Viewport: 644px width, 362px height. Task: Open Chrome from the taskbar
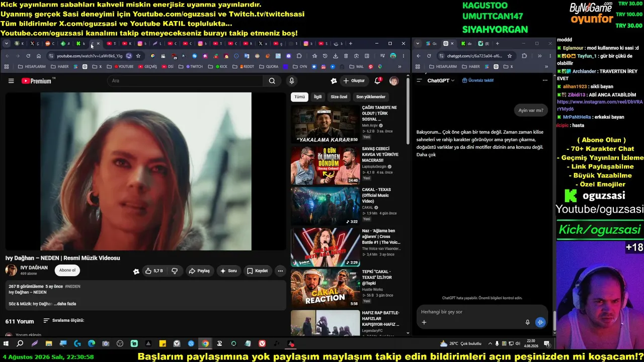tap(205, 344)
